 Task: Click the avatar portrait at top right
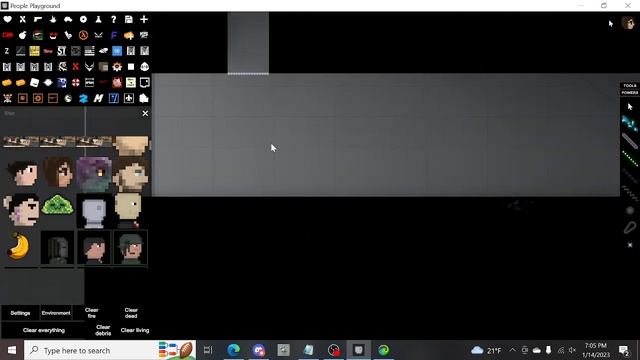click(628, 22)
